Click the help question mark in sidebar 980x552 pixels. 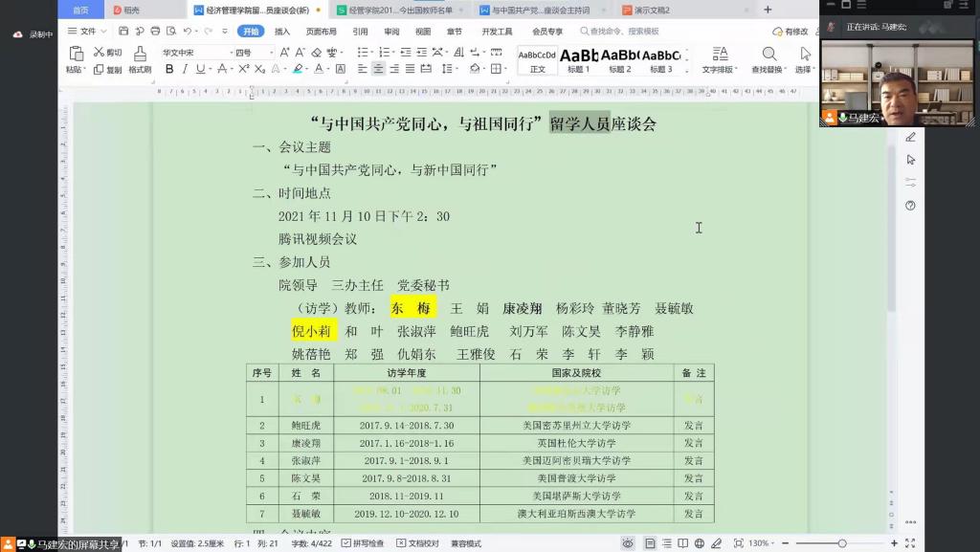(x=910, y=206)
